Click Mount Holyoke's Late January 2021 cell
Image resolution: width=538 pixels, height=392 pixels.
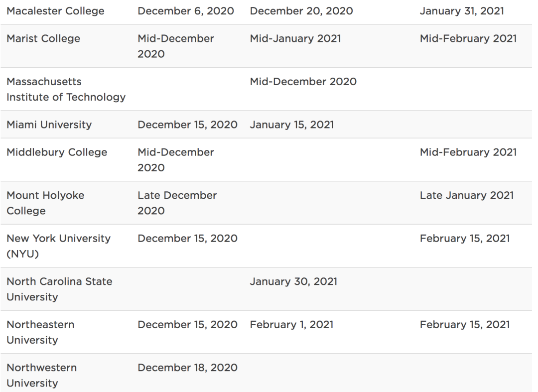click(x=466, y=195)
